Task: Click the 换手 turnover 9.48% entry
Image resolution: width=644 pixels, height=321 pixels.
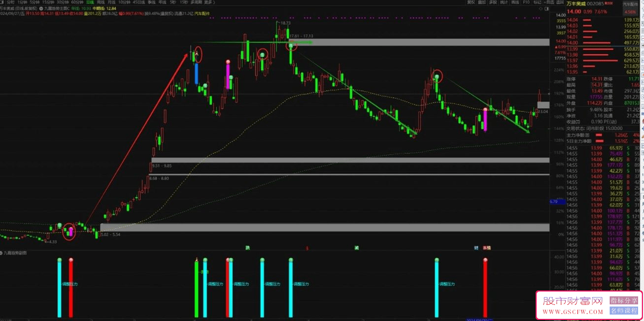Action: point(584,109)
